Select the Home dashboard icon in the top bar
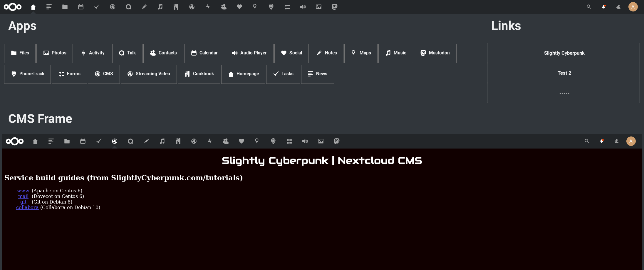This screenshot has height=270, width=644. coord(33,7)
